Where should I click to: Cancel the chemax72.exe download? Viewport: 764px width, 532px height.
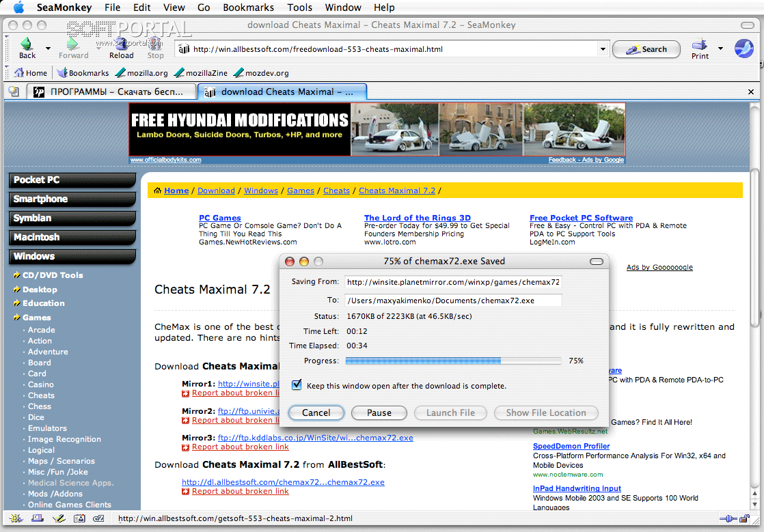[316, 412]
